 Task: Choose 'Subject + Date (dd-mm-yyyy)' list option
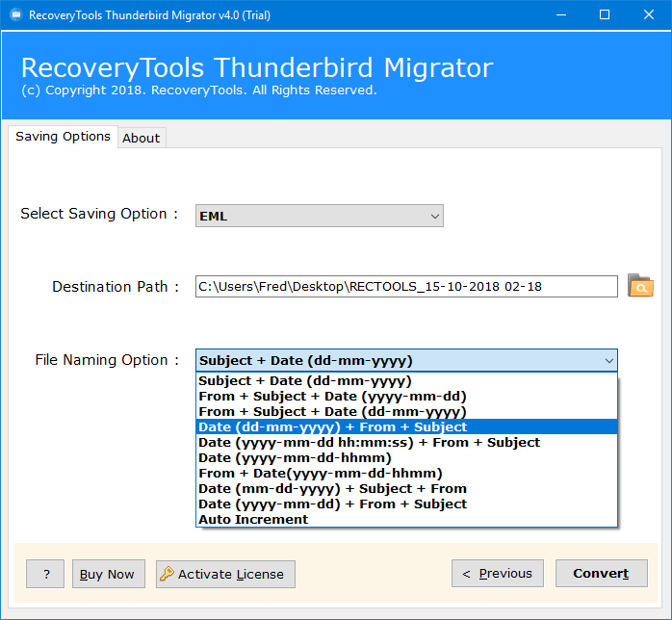coord(406,380)
